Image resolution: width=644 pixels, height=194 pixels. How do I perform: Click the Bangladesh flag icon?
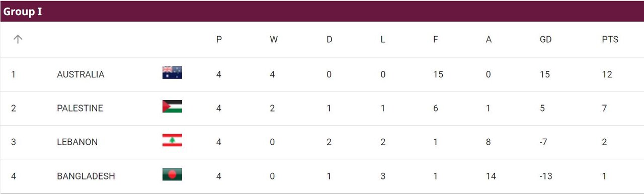pyautogui.click(x=172, y=174)
